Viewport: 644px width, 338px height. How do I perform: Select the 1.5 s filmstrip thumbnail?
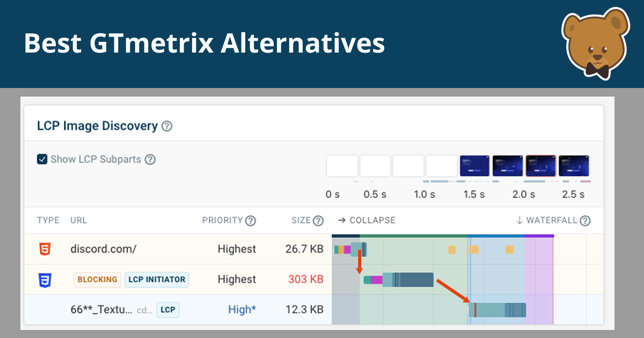[474, 165]
